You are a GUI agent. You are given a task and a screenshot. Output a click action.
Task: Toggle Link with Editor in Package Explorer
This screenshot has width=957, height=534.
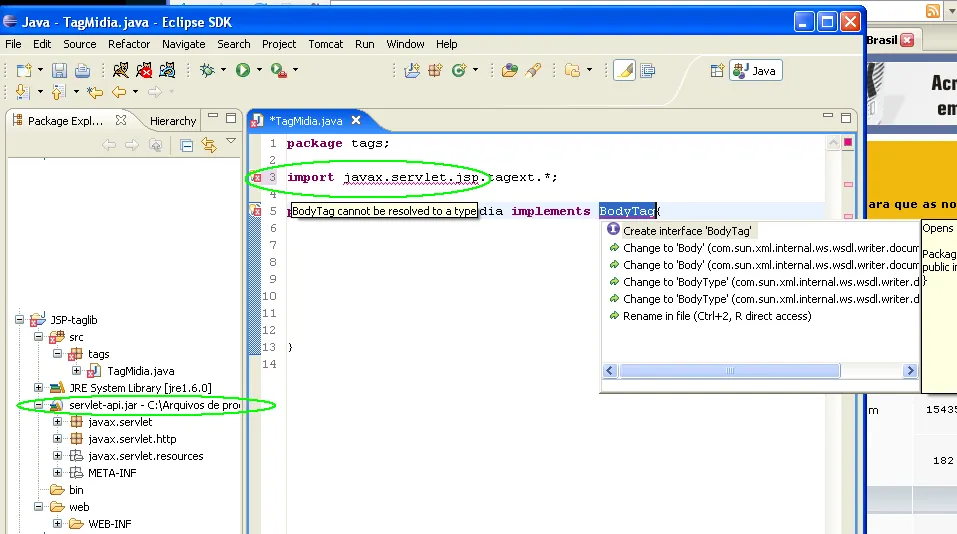pyautogui.click(x=208, y=145)
